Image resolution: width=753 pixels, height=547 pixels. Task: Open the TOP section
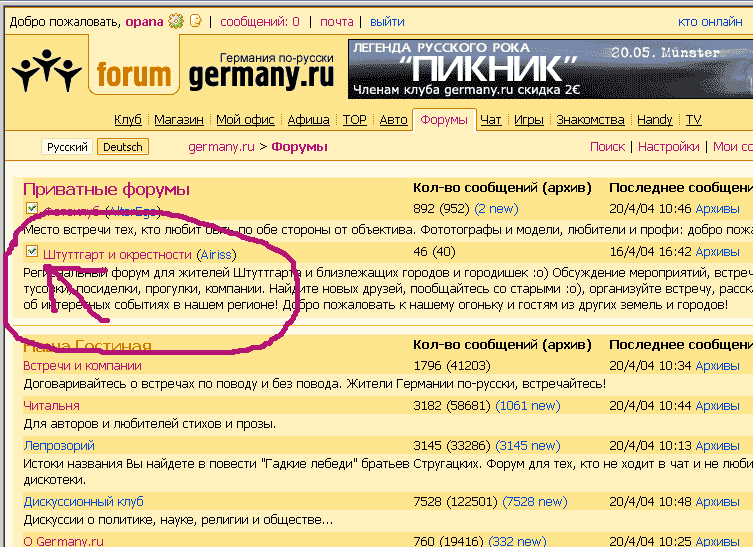354,120
